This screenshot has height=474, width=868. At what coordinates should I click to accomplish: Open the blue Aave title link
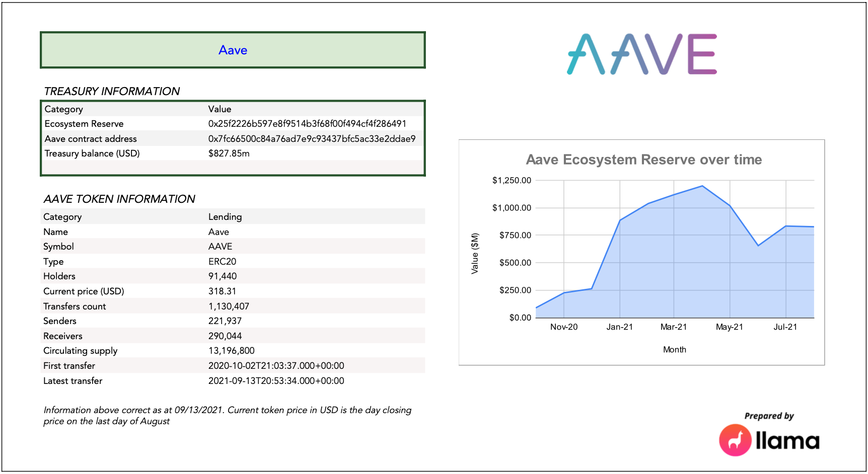pos(233,50)
